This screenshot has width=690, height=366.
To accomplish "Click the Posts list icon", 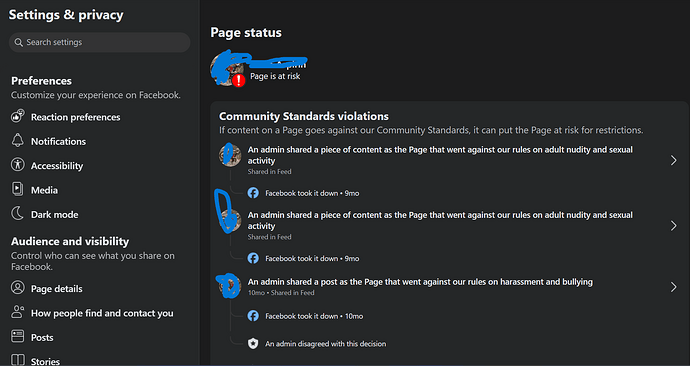I will pyautogui.click(x=18, y=337).
